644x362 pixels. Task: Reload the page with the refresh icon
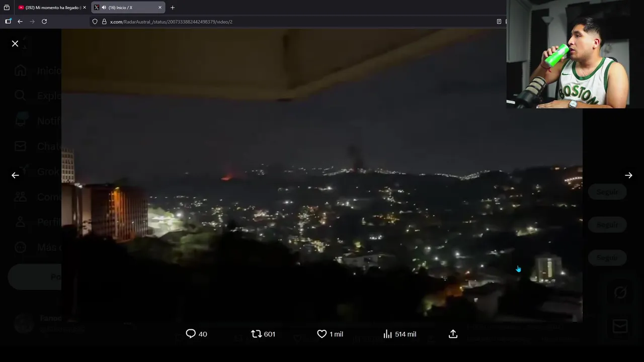pyautogui.click(x=44, y=22)
